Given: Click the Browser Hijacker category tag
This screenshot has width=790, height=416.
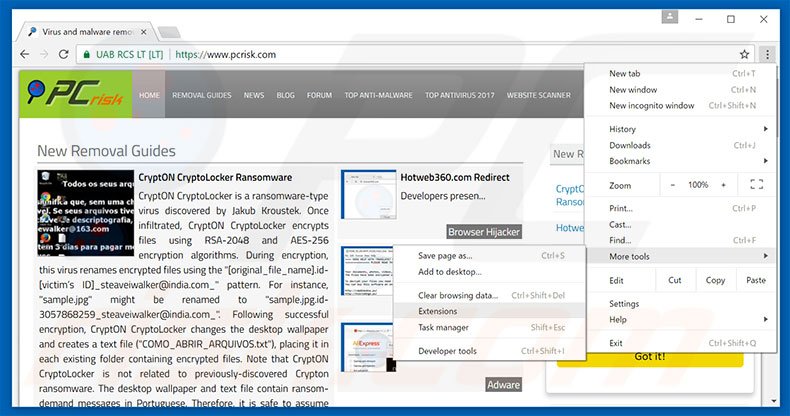Looking at the screenshot, I should pyautogui.click(x=484, y=232).
